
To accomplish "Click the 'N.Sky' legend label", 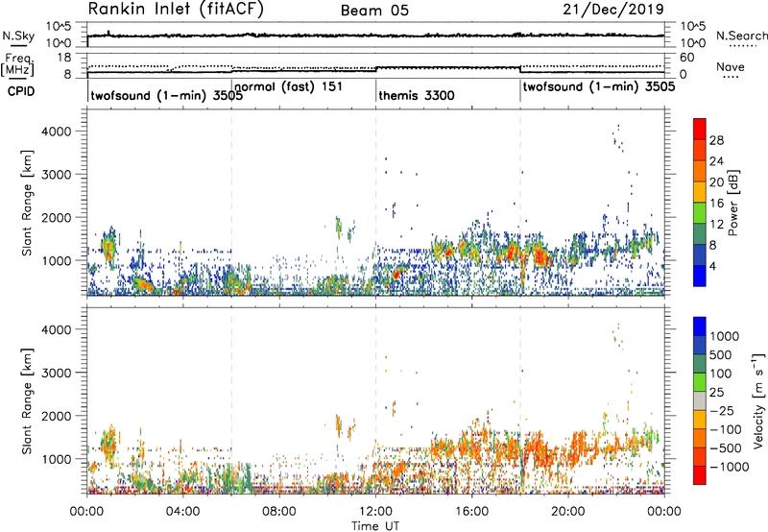I will click(x=18, y=36).
